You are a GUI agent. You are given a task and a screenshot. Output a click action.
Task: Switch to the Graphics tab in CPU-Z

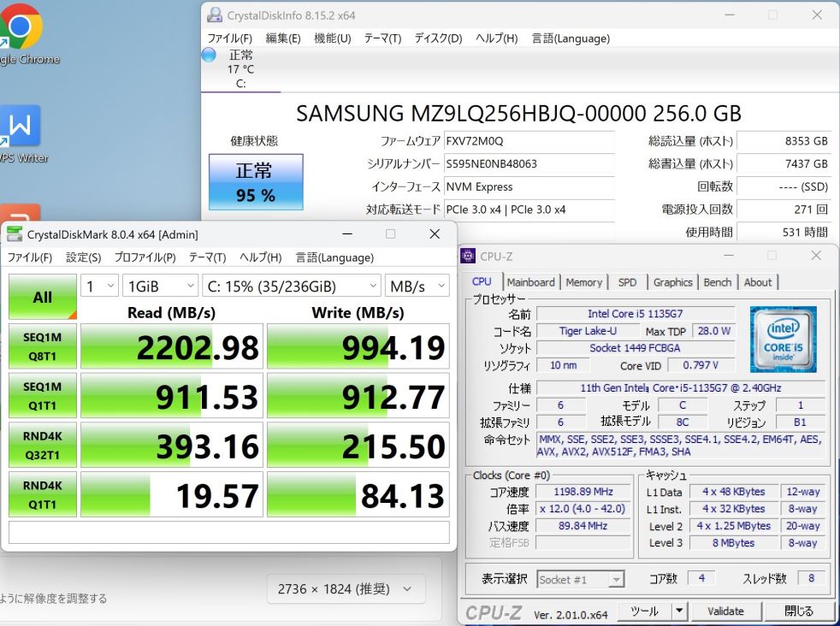pyautogui.click(x=673, y=282)
